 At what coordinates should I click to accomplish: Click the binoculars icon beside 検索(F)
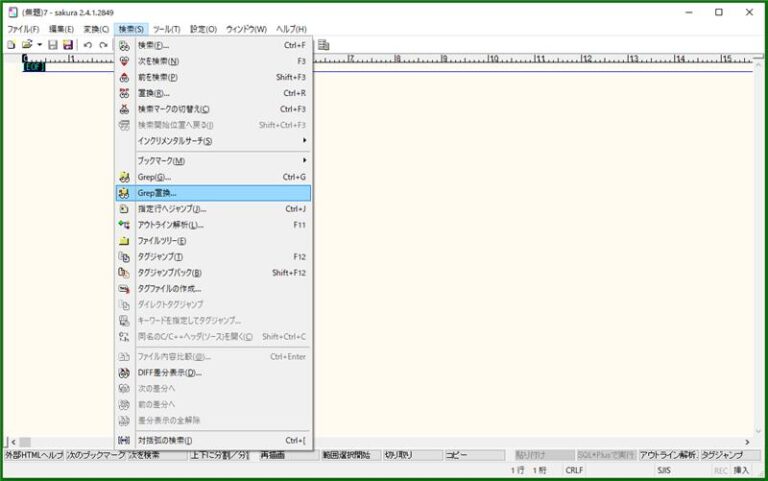tap(124, 45)
